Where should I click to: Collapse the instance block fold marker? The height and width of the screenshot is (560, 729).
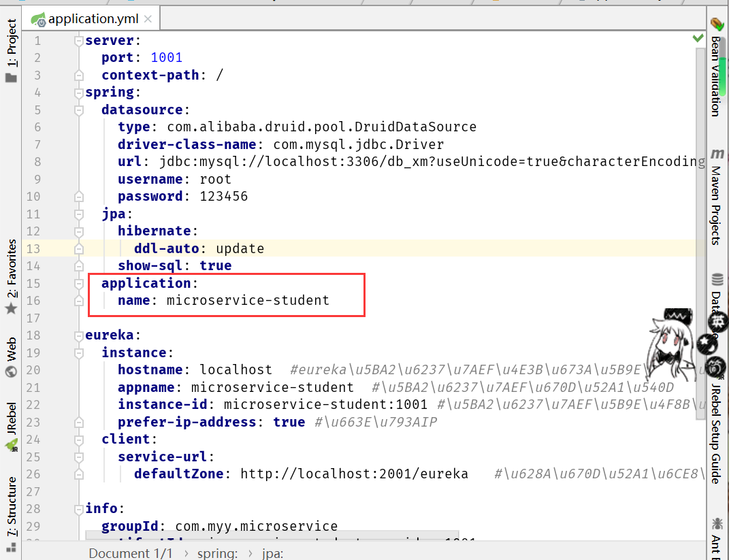78,353
